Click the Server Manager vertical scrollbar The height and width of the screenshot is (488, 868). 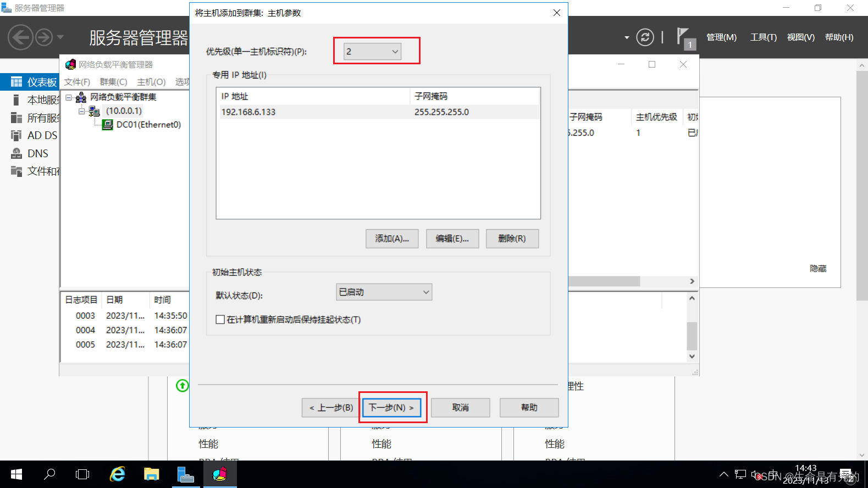click(862, 186)
